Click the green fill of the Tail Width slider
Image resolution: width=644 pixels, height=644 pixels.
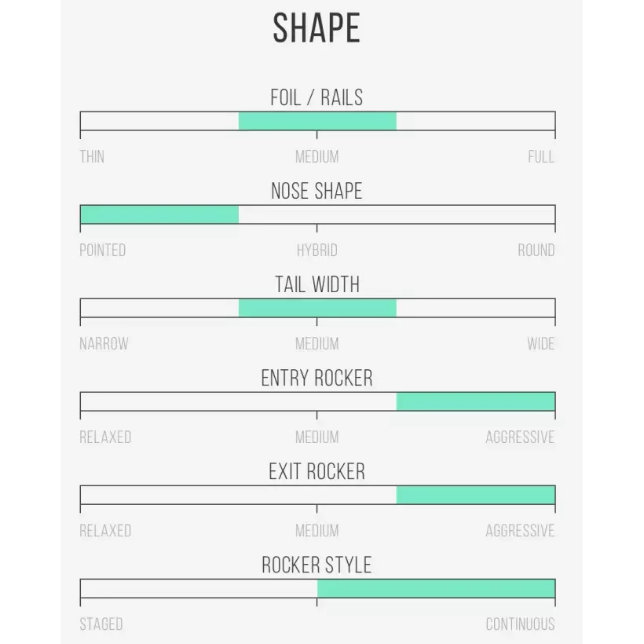(317, 308)
